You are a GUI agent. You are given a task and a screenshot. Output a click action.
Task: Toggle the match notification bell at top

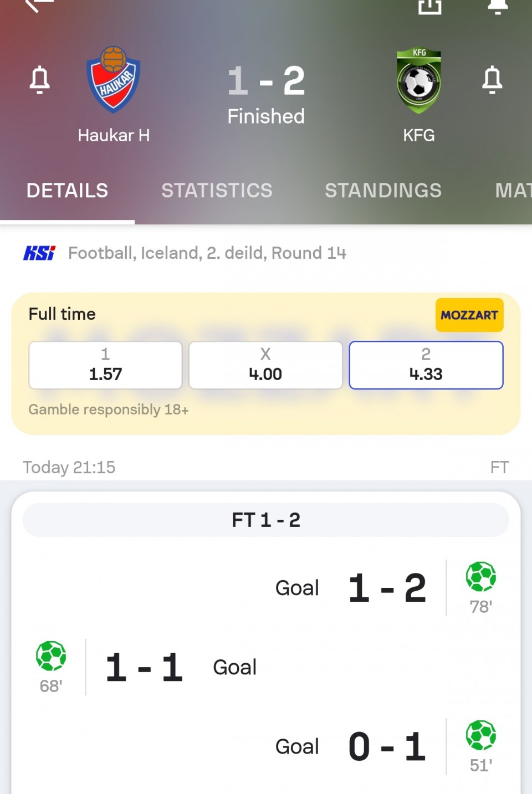(x=497, y=6)
